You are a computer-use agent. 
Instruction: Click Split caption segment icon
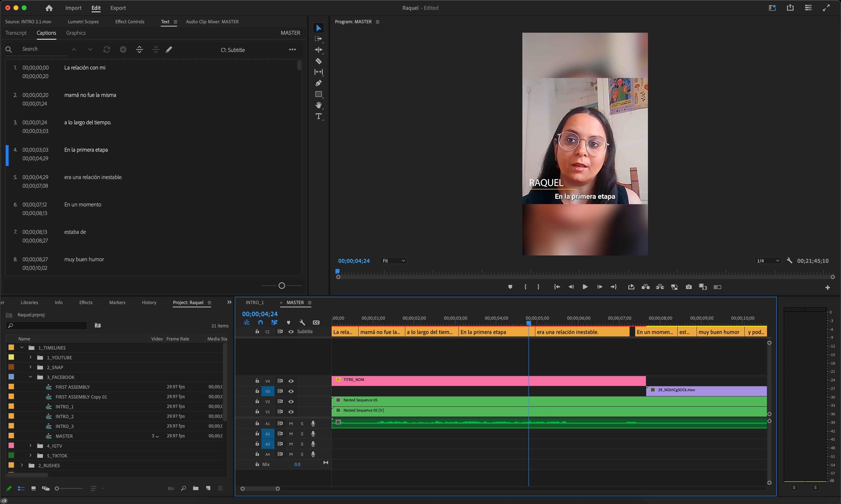coord(139,50)
